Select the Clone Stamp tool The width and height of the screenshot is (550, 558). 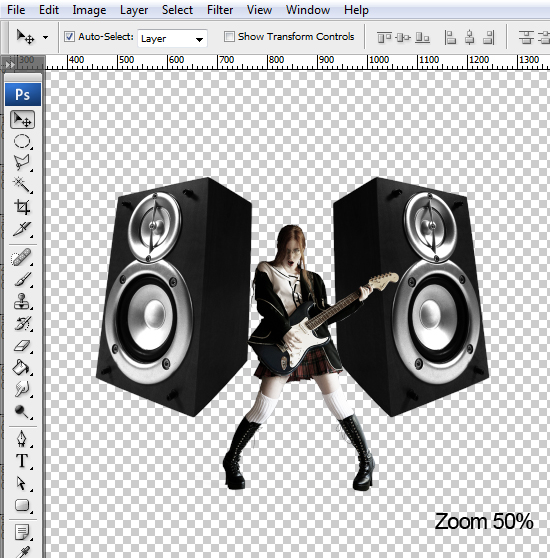(x=22, y=301)
